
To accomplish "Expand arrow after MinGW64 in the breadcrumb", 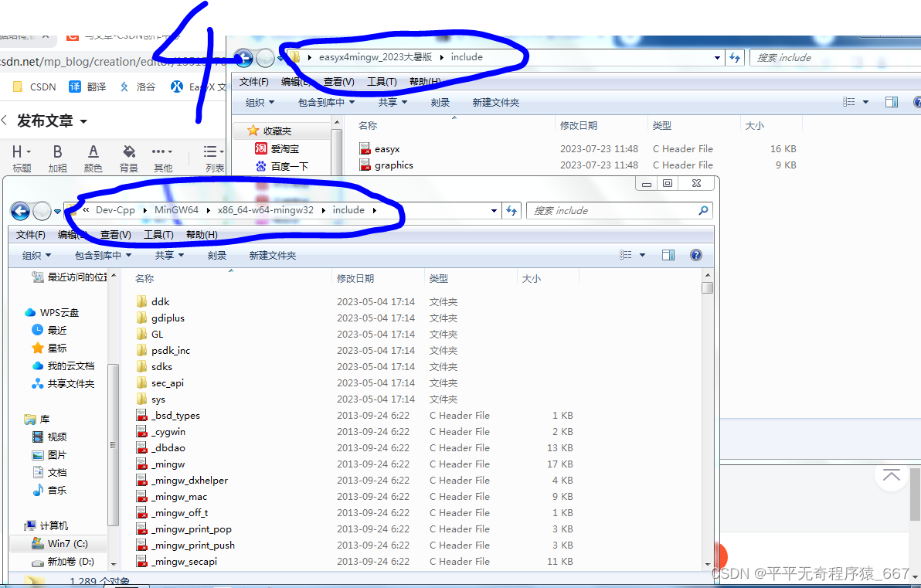I will point(208,210).
